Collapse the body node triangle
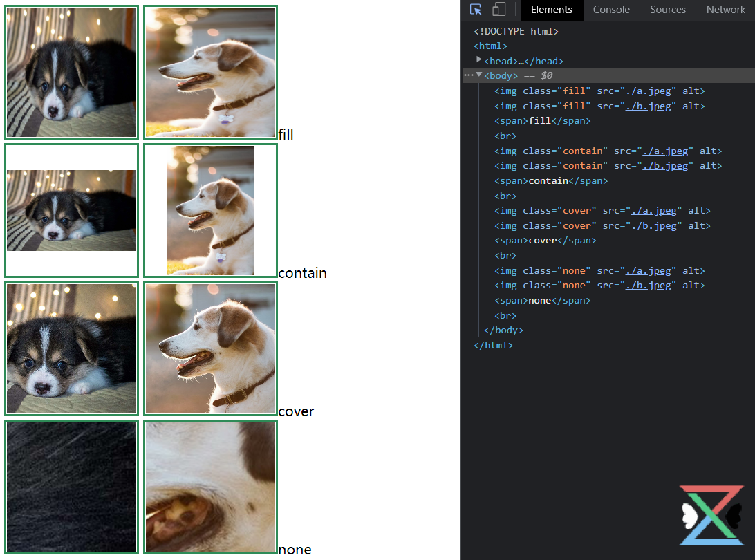This screenshot has width=755, height=560. (x=479, y=75)
